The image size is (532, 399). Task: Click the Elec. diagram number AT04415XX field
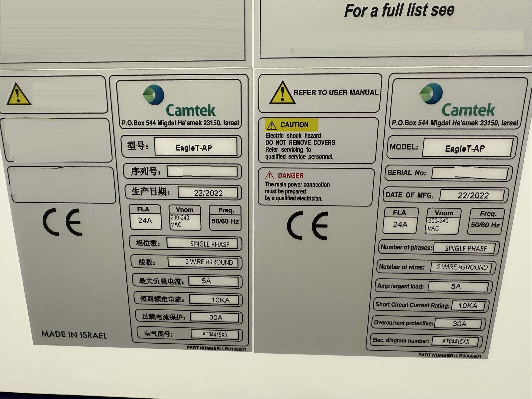click(455, 341)
